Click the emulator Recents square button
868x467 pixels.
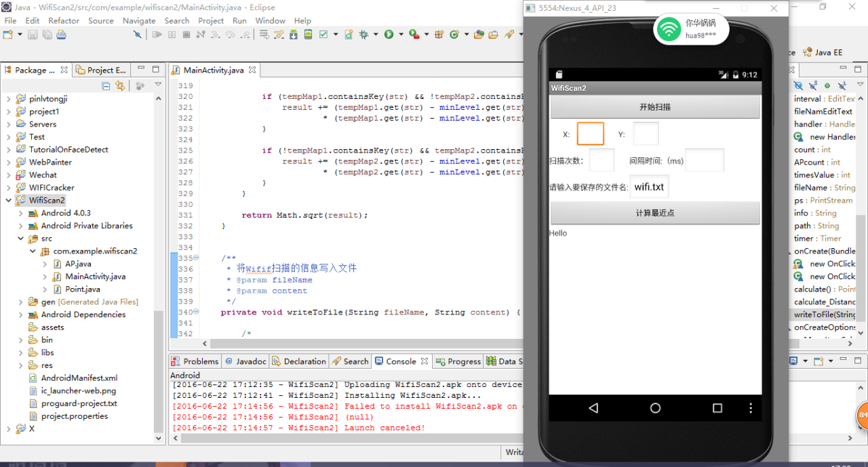point(717,408)
